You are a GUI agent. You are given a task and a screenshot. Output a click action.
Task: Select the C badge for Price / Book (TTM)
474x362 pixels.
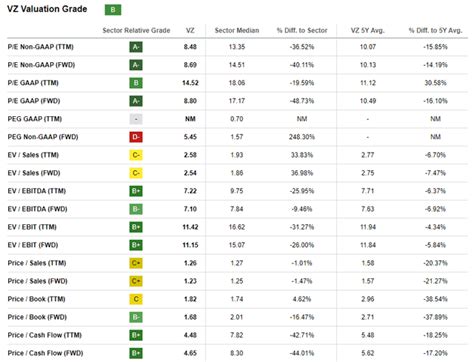pyautogui.click(x=136, y=299)
